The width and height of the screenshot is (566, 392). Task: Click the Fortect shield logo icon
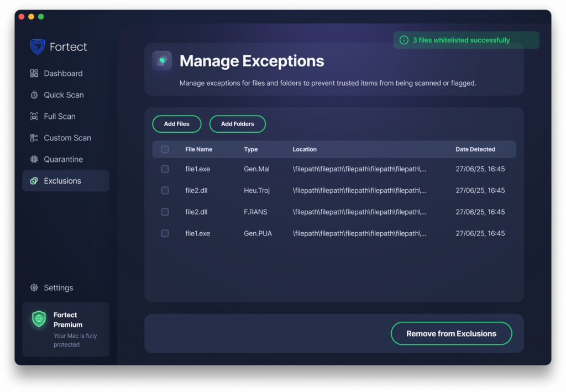tap(38, 46)
